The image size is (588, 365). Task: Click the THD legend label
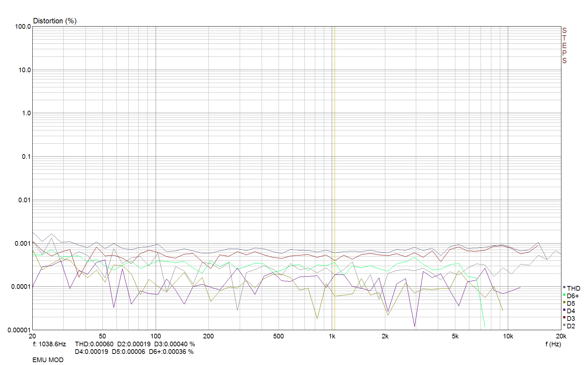tap(574, 288)
